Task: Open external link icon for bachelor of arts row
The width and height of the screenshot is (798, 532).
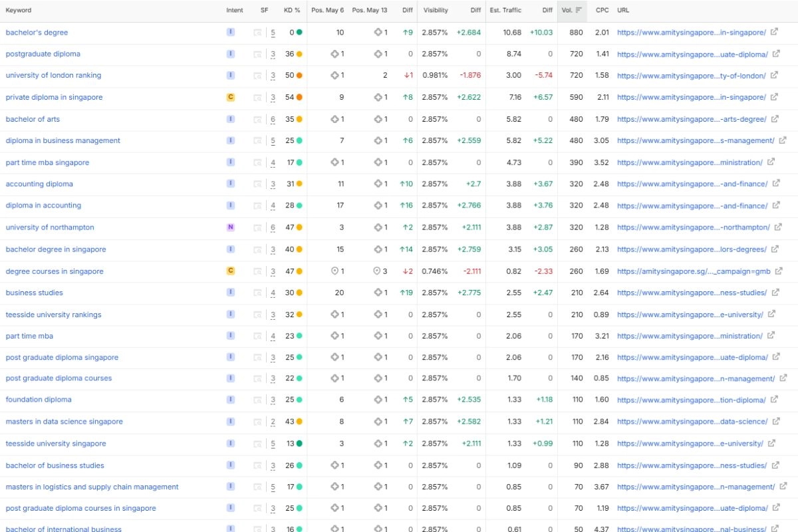Action: click(x=775, y=119)
